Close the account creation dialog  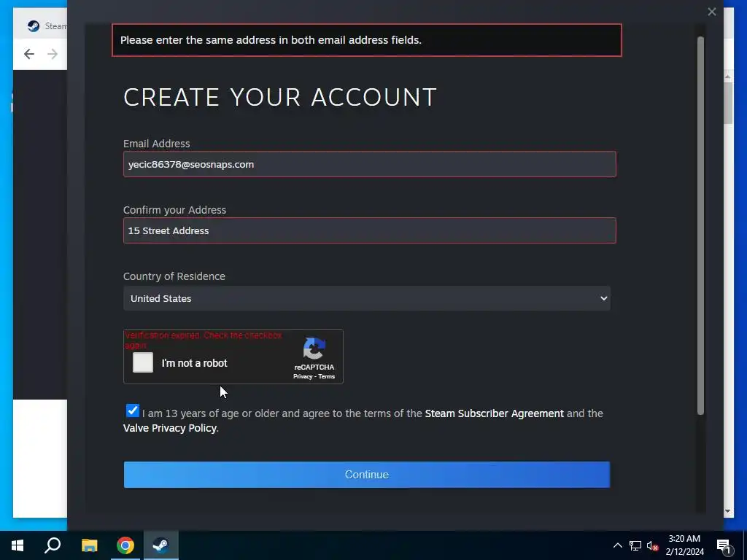tap(712, 12)
